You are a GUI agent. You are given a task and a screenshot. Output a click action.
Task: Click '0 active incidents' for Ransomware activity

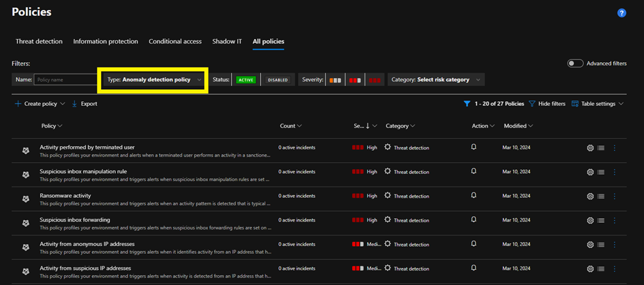point(297,196)
